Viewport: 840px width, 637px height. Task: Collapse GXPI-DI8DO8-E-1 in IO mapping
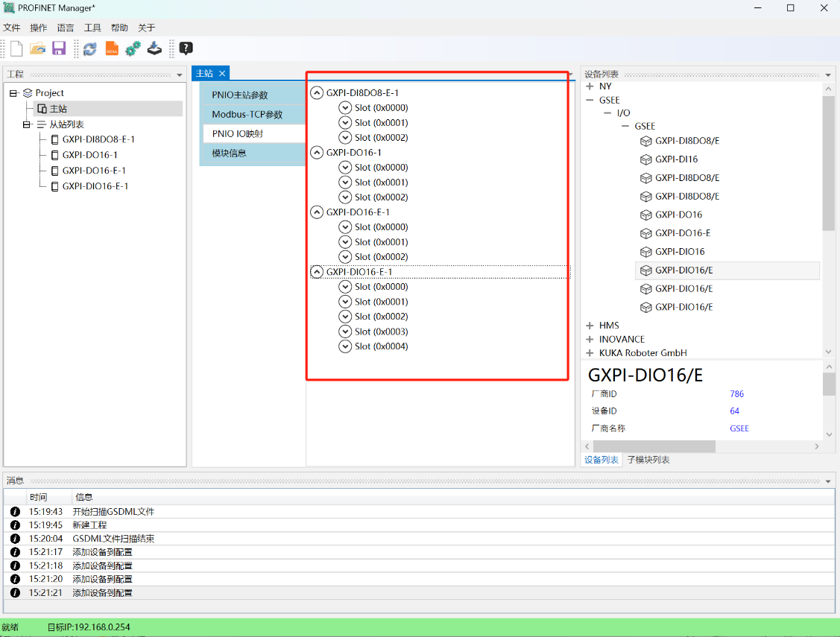[317, 92]
